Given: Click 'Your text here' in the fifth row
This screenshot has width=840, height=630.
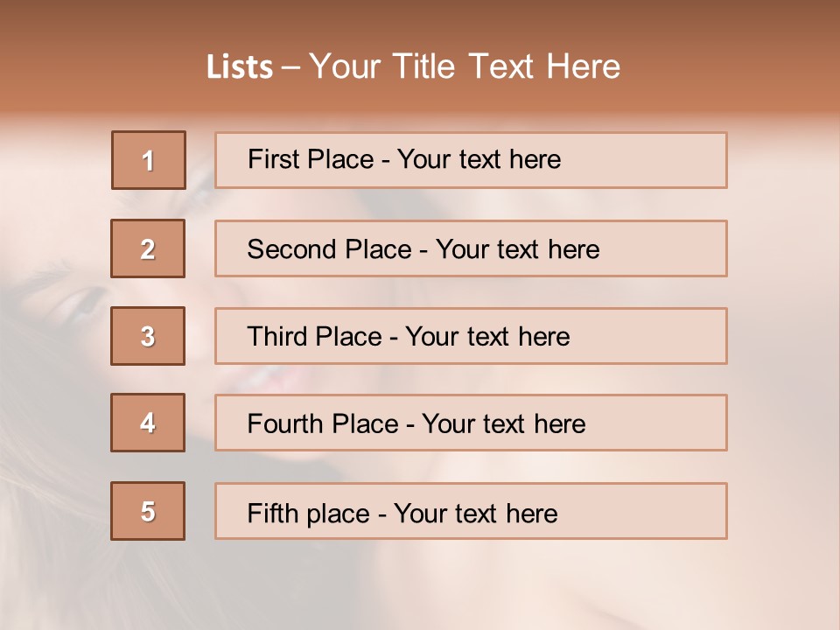Looking at the screenshot, I should click(x=476, y=514).
